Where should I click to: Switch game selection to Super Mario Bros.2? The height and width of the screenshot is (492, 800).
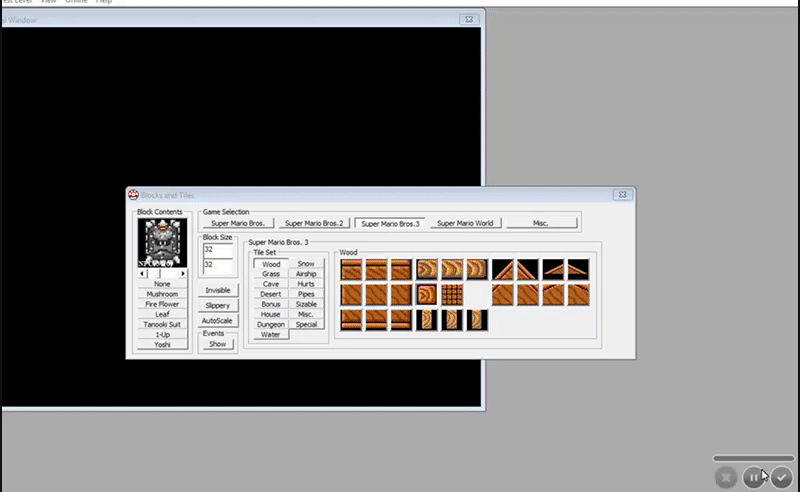point(314,223)
